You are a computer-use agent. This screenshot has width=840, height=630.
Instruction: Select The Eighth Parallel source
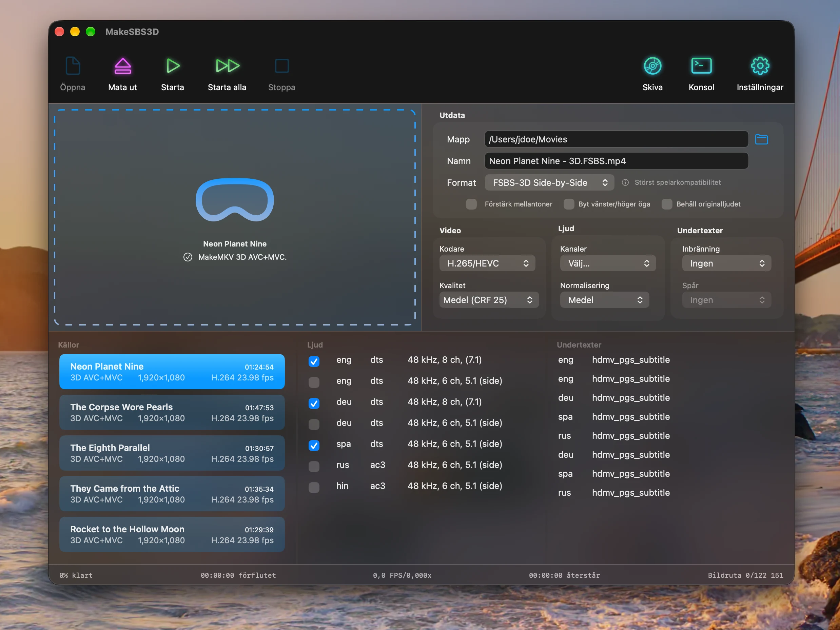coord(172,453)
